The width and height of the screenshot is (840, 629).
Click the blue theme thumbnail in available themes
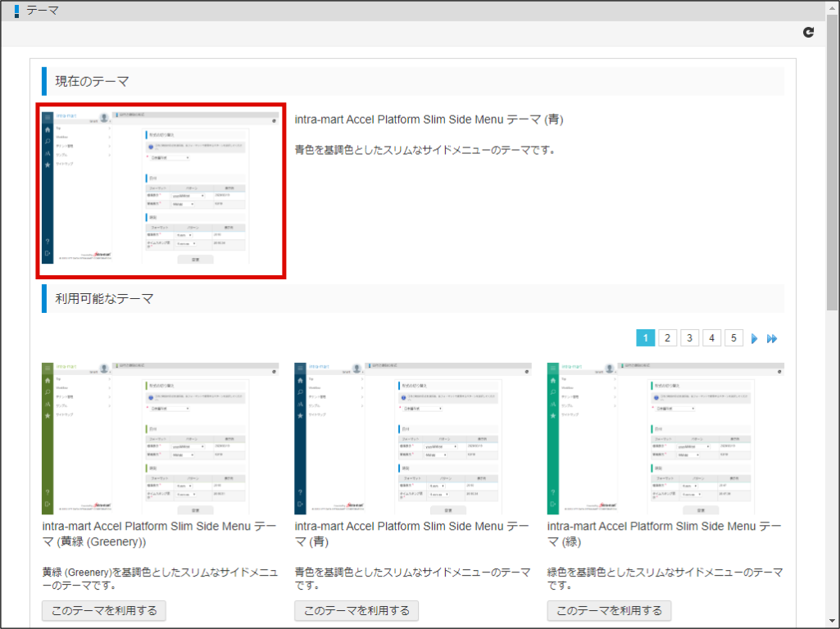tap(412, 438)
